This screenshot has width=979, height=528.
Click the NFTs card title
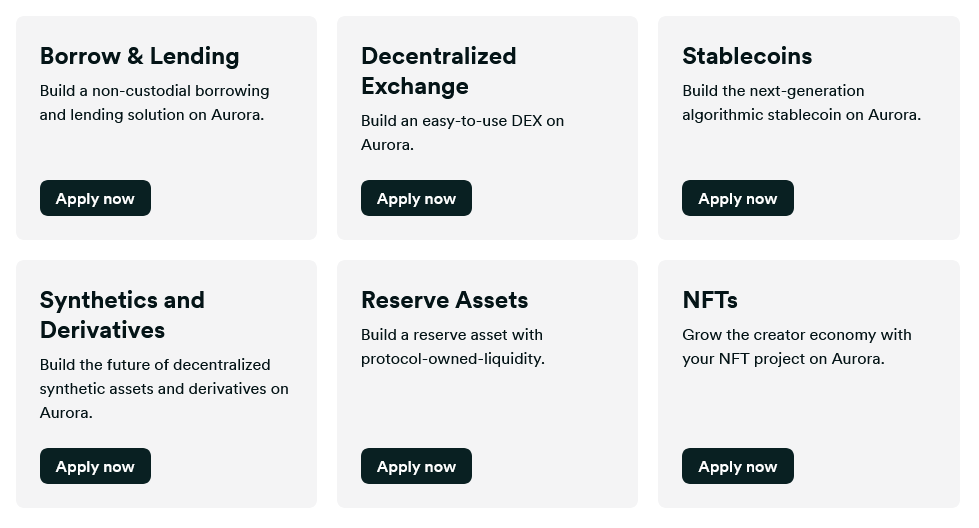point(709,300)
